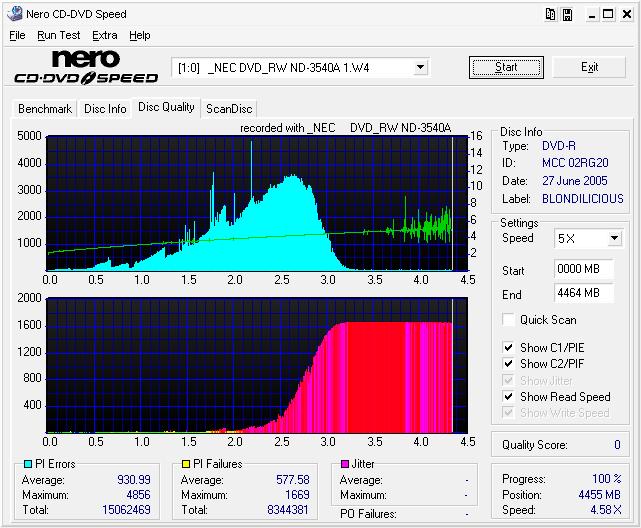This screenshot has height=528, width=641.
Task: Click the Start position field 0000 MB
Action: 584,269
